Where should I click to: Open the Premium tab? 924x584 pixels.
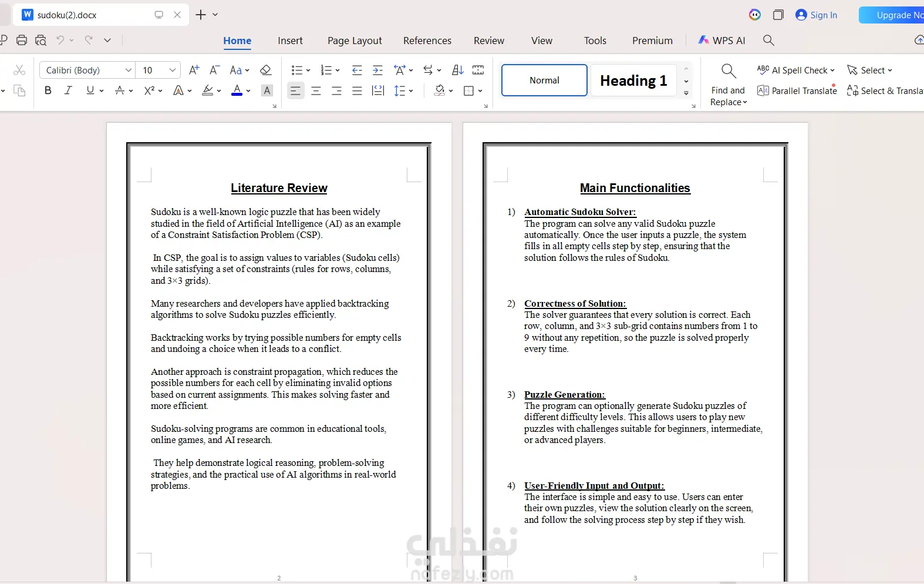click(652, 41)
